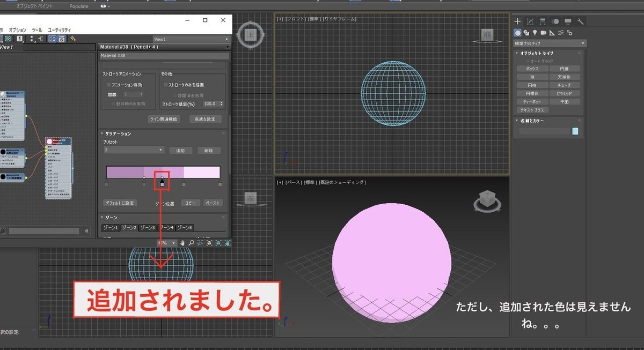Open the Utilities wrench icon
Viewport: 644px width, 350px height.
coord(581,21)
